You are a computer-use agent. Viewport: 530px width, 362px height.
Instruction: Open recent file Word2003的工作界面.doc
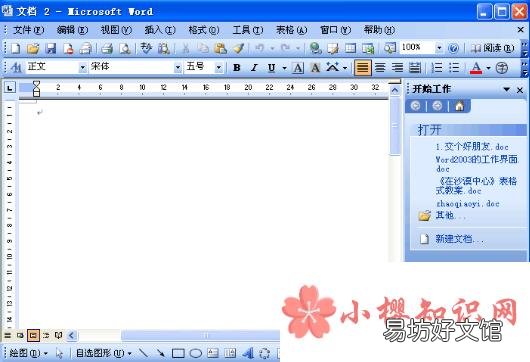coord(477,164)
